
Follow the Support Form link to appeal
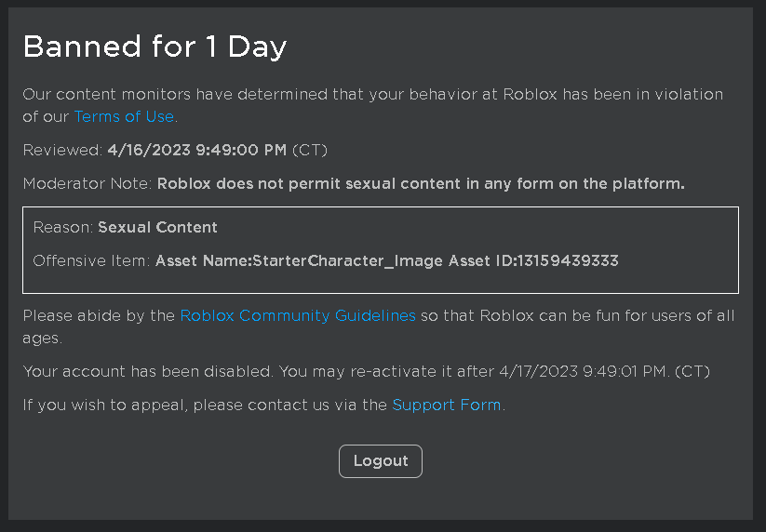coord(447,406)
